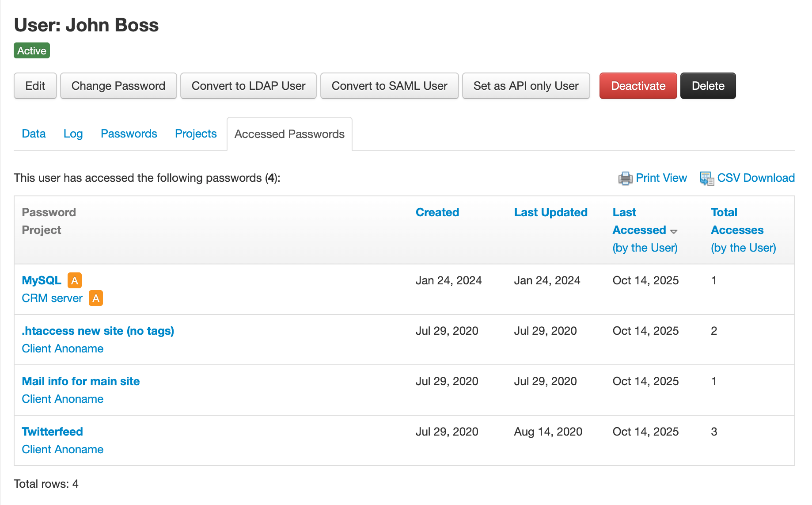Open the Data tab
Screen dimensions: 812x505
(x=34, y=134)
